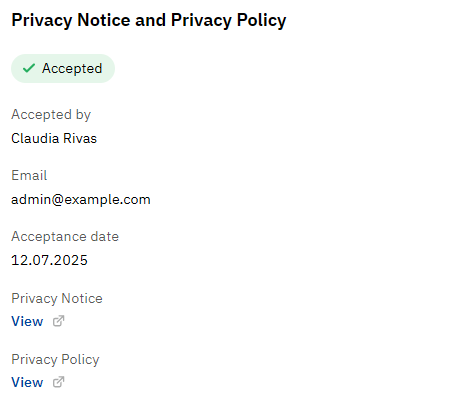The height and width of the screenshot is (408, 455).
Task: Click the gray 'Privacy Policy' field label
Action: coord(55,359)
